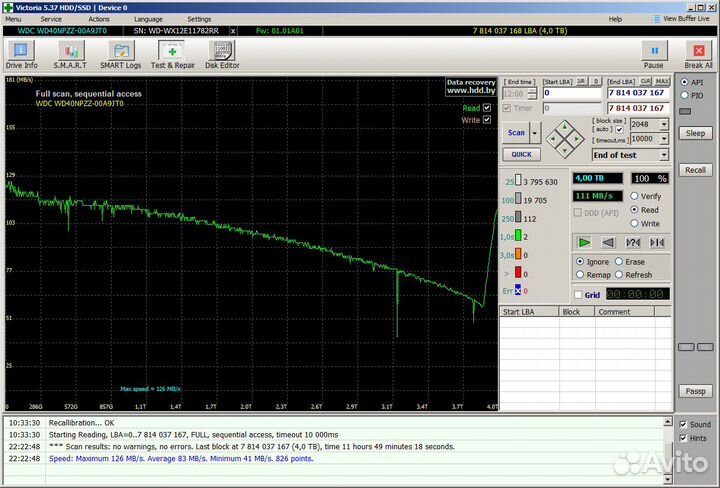Click the Sleep button
The height and width of the screenshot is (488, 720).
point(694,133)
